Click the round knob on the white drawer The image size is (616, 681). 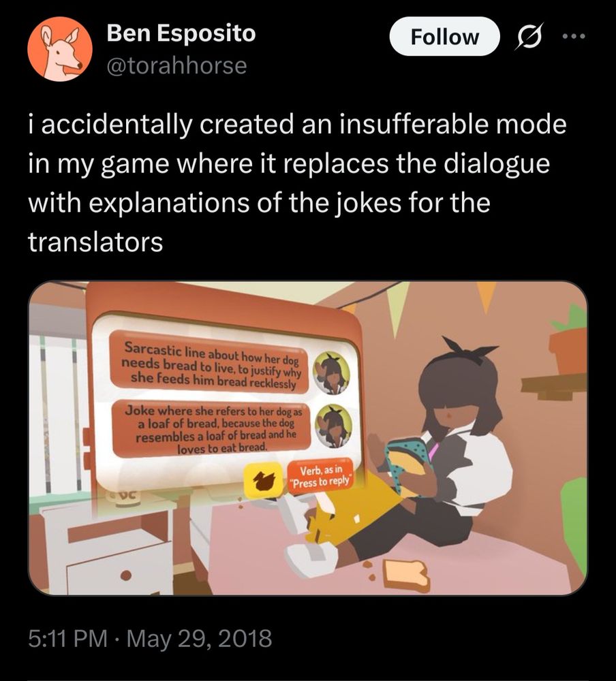126,575
